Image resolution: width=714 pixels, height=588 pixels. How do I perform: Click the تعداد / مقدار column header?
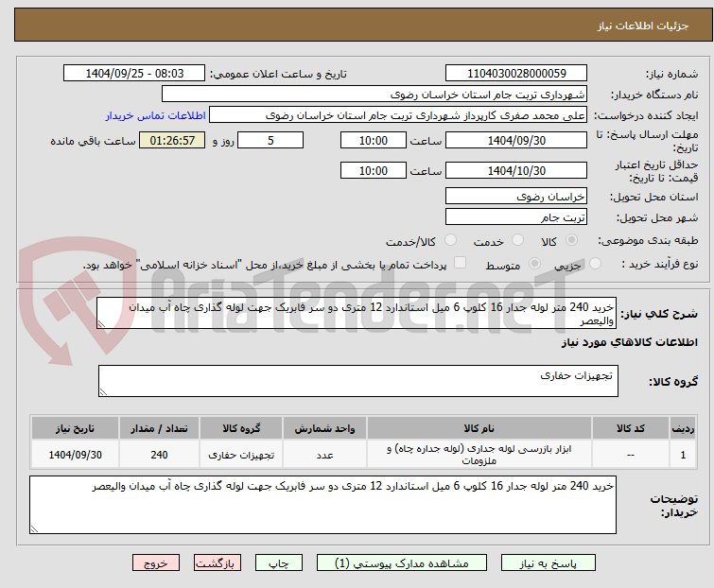pos(160,428)
